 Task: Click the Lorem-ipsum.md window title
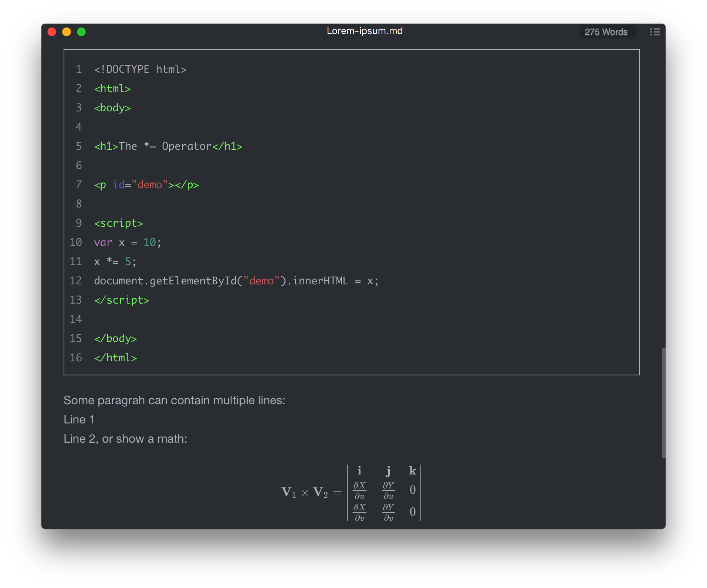click(x=365, y=31)
